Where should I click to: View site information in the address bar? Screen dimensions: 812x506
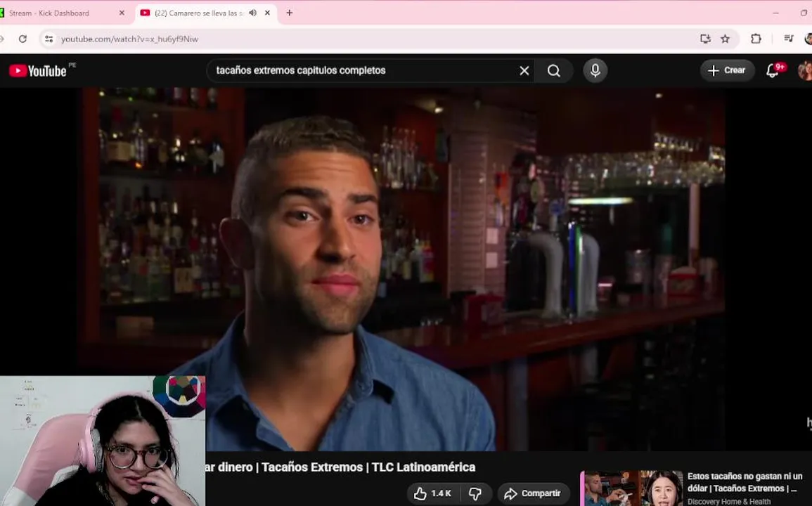coord(49,39)
